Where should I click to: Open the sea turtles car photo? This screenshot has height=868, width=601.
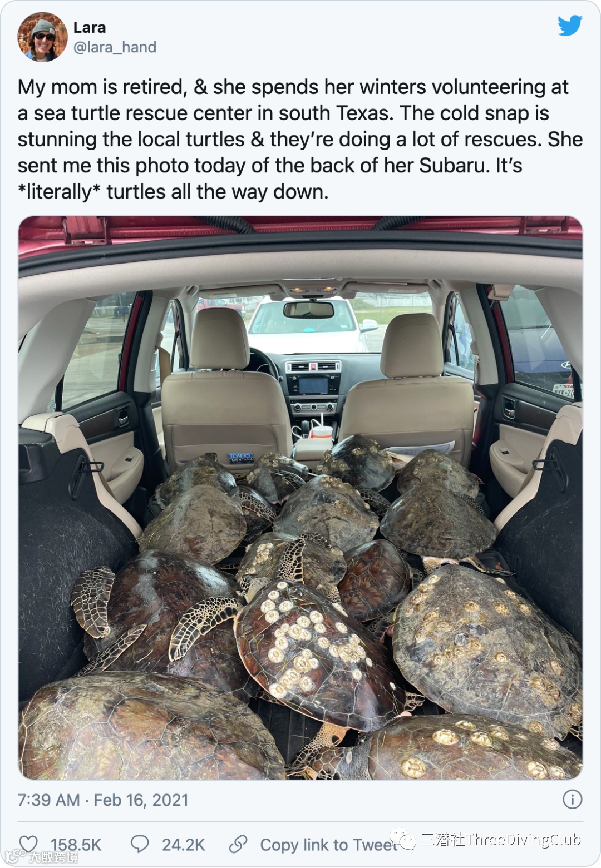(300, 498)
